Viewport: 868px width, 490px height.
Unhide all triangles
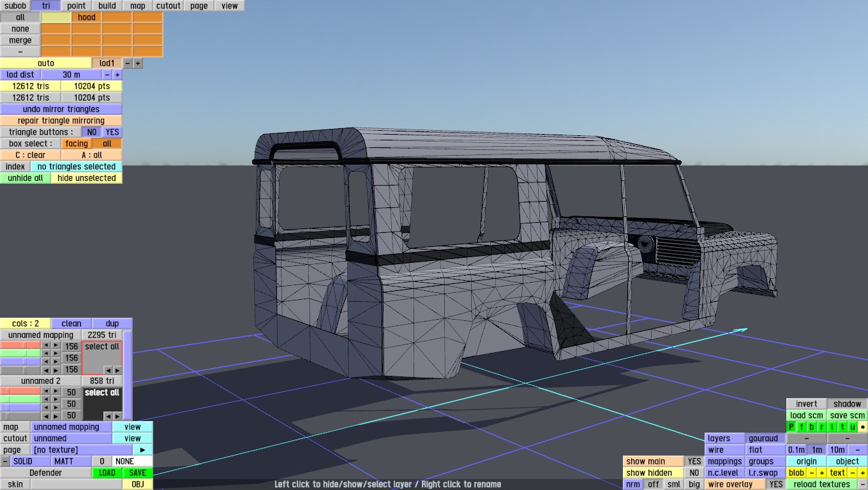[26, 178]
